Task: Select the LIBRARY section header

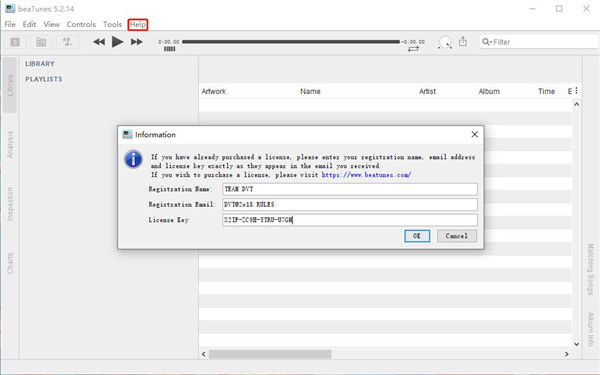Action: [40, 64]
